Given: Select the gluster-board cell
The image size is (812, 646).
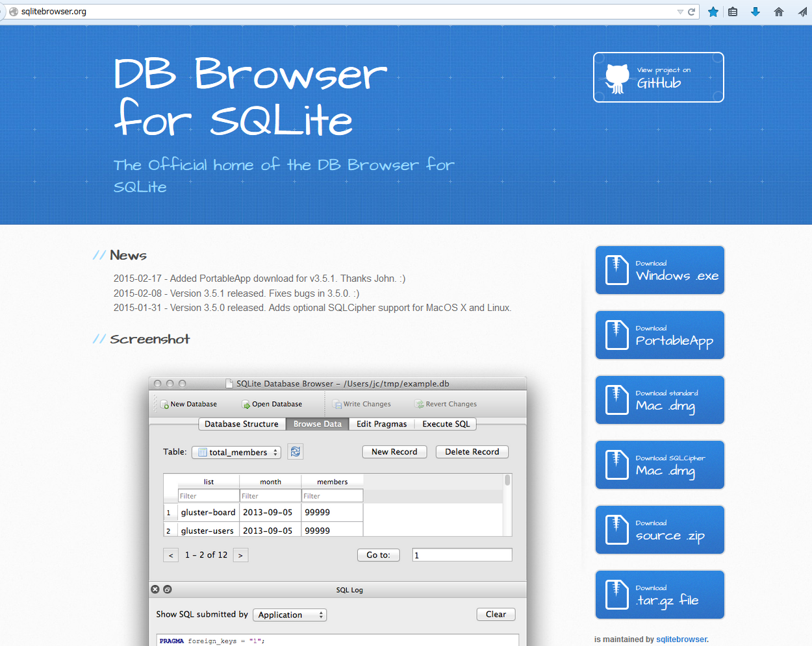Looking at the screenshot, I should 209,512.
